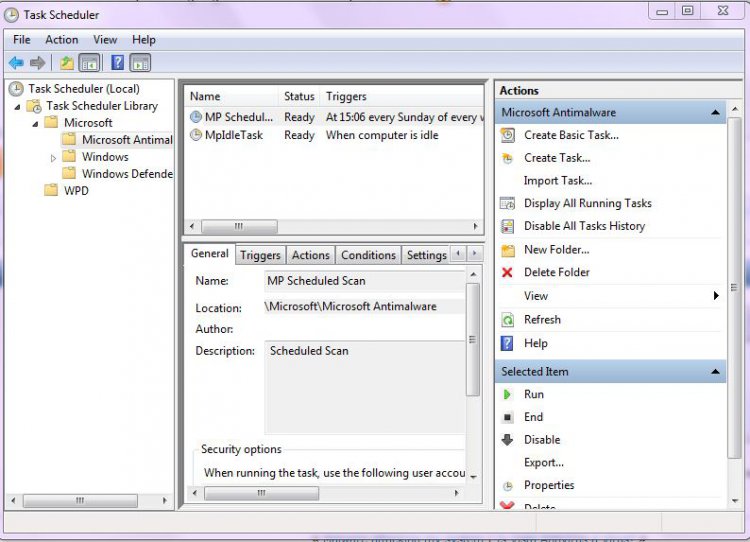Screen dimensions: 750x542
Task: Click the Properties clock icon
Action: [507, 486]
